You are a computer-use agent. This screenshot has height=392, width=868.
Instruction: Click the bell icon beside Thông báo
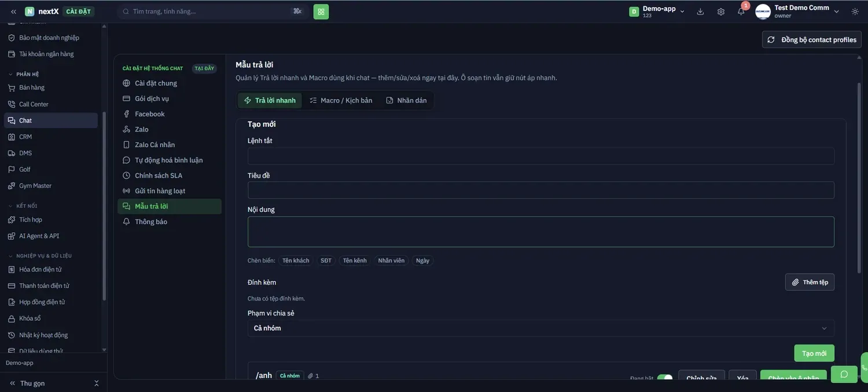click(x=126, y=222)
